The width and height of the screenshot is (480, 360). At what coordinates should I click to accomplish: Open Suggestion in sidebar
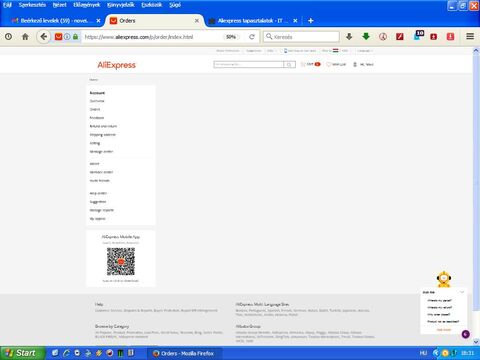pyautogui.click(x=98, y=202)
